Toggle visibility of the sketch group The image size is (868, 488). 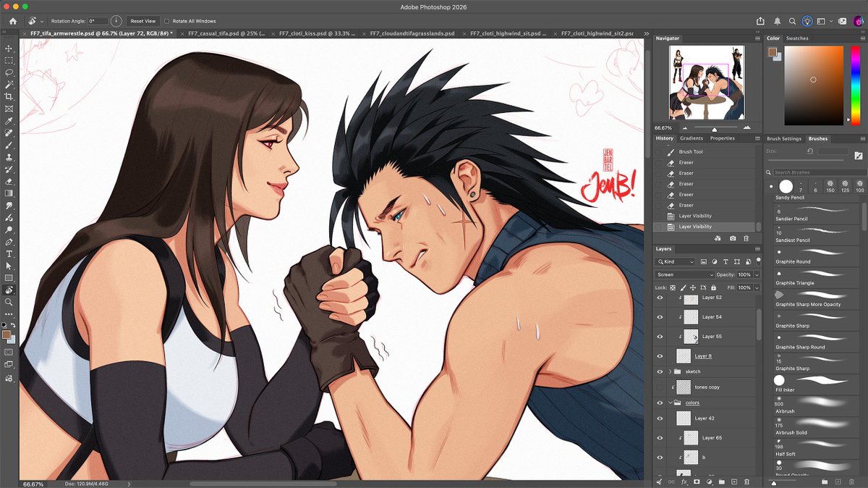click(x=660, y=371)
